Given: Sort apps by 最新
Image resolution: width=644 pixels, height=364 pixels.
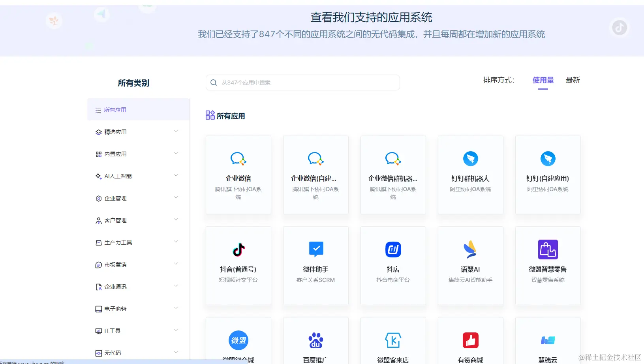Looking at the screenshot, I should click(573, 81).
